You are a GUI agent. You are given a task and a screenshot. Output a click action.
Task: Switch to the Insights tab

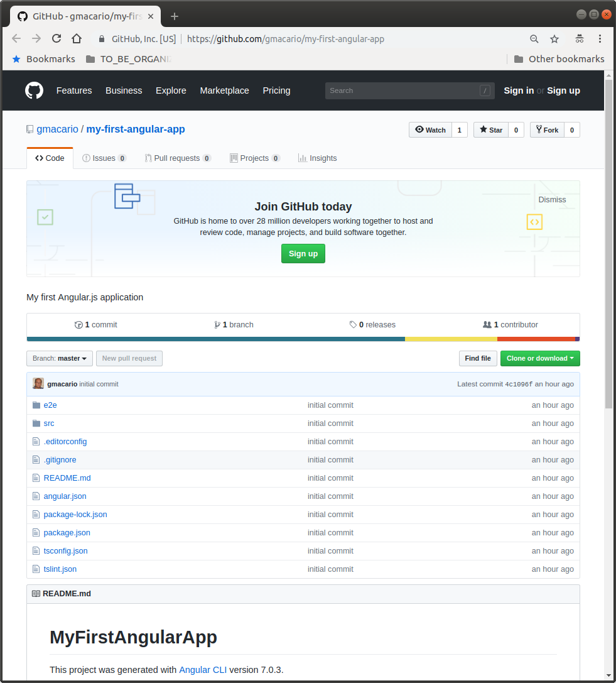click(x=317, y=158)
